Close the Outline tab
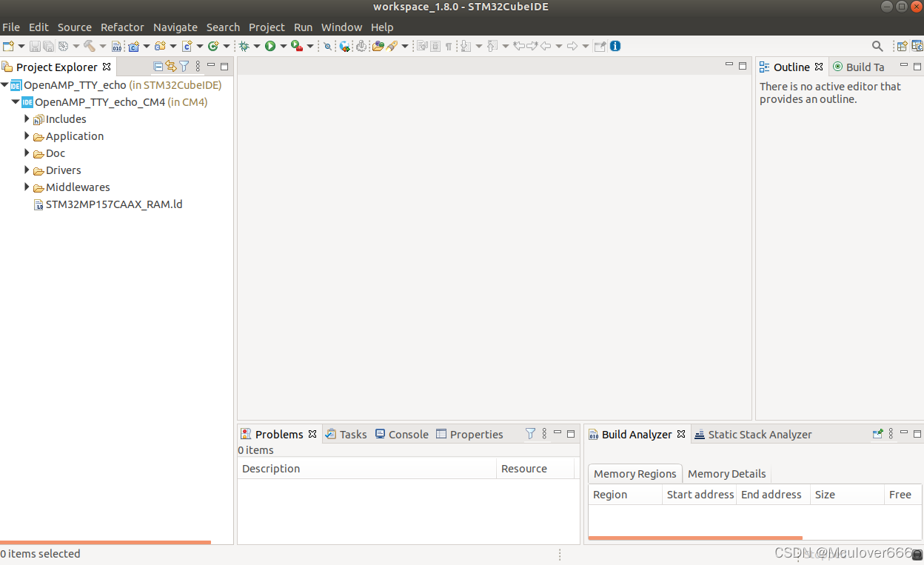The image size is (924, 565). coord(819,67)
